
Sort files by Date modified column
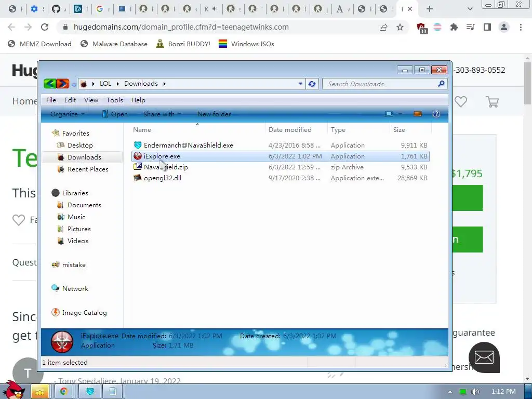click(296, 129)
